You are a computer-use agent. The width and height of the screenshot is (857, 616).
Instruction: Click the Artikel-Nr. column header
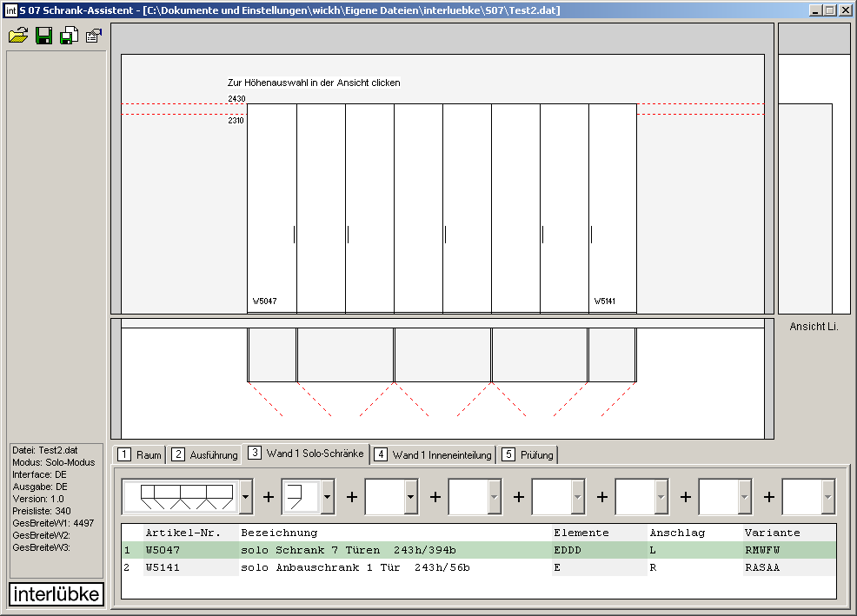click(x=183, y=533)
